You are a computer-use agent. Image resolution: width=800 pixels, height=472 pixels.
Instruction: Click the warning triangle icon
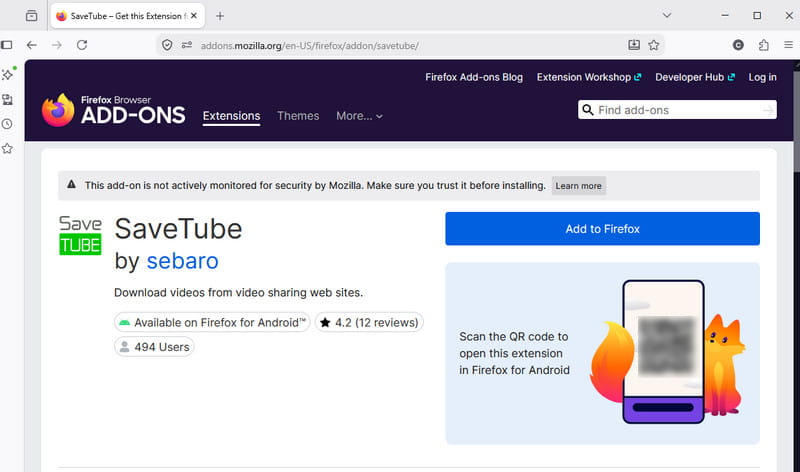(71, 185)
